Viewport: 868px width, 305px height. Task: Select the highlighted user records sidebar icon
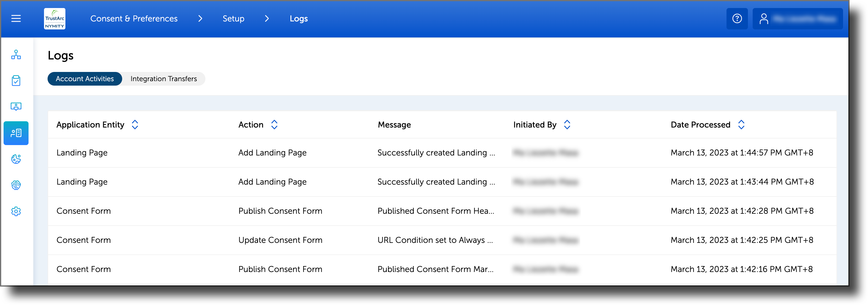tap(15, 133)
